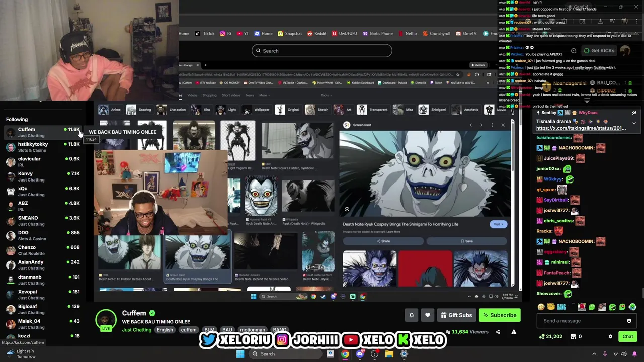Open the Gift Subs button
The width and height of the screenshot is (644, 362).
click(x=456, y=315)
